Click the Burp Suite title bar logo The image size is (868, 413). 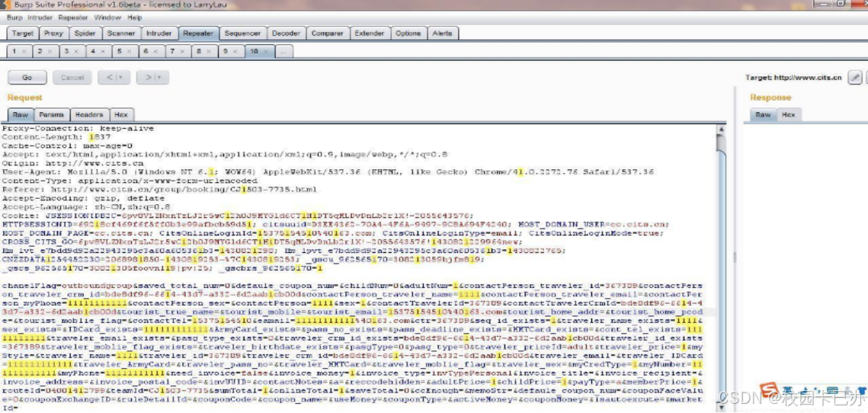pyautogui.click(x=4, y=5)
